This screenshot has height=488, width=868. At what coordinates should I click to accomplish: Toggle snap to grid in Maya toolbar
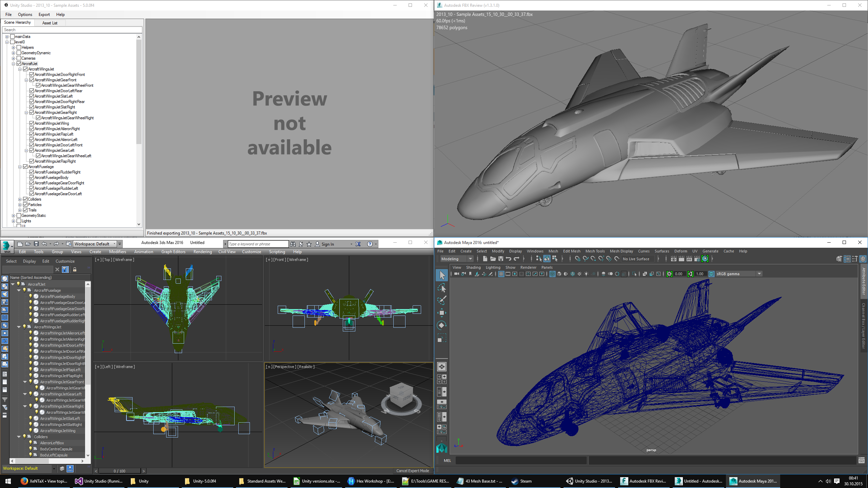[x=578, y=259]
